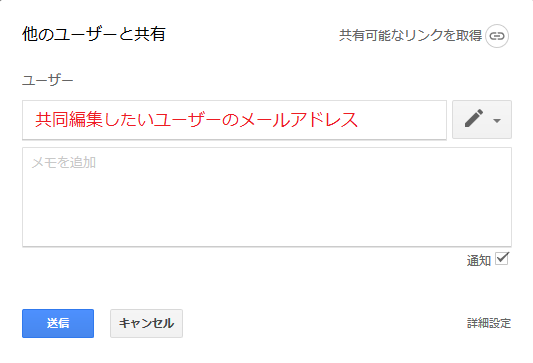The image size is (533, 363).
Task: Click empty lower area of memo textarea
Action: pyautogui.click(x=267, y=218)
